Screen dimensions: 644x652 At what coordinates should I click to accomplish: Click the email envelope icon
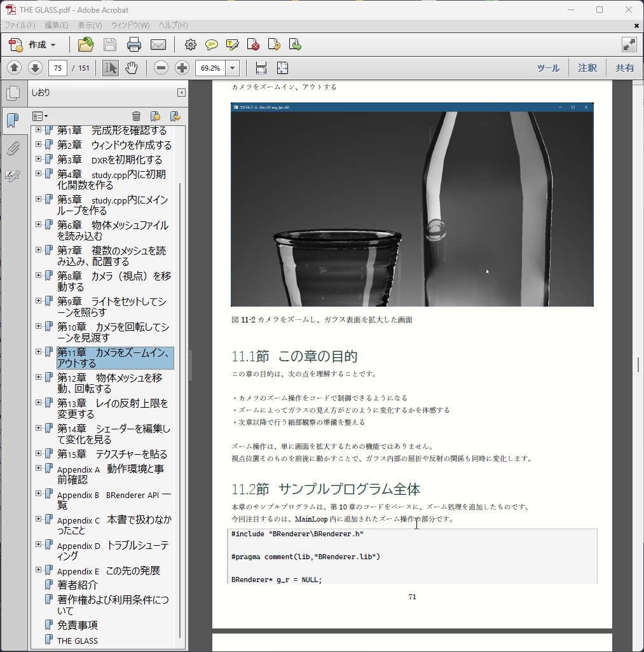pyautogui.click(x=158, y=45)
